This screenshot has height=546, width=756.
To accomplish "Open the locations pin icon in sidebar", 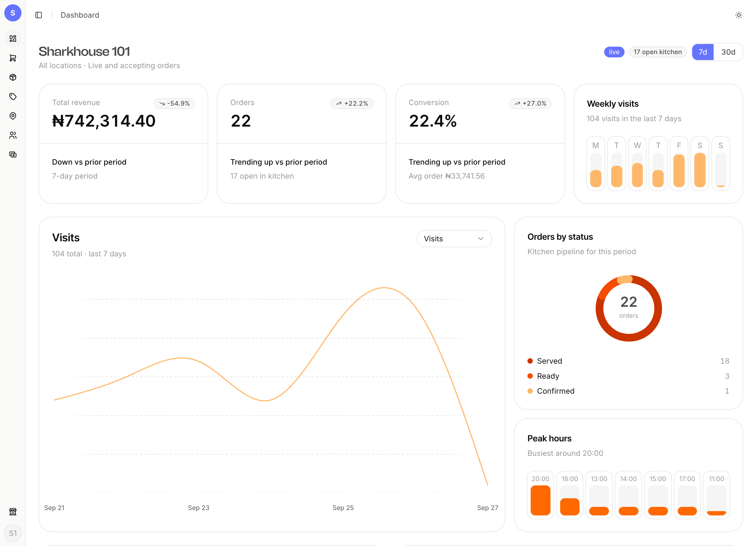I will coord(13,116).
